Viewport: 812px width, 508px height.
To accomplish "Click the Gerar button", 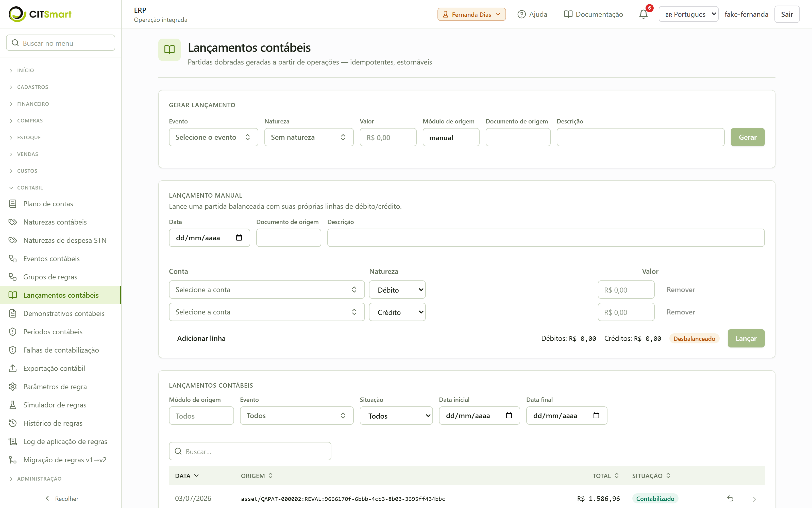I will (748, 137).
